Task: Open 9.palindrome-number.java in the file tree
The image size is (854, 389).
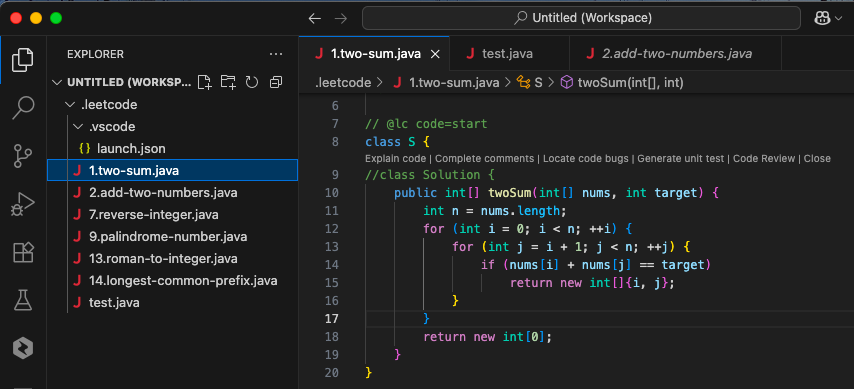Action: click(x=173, y=237)
